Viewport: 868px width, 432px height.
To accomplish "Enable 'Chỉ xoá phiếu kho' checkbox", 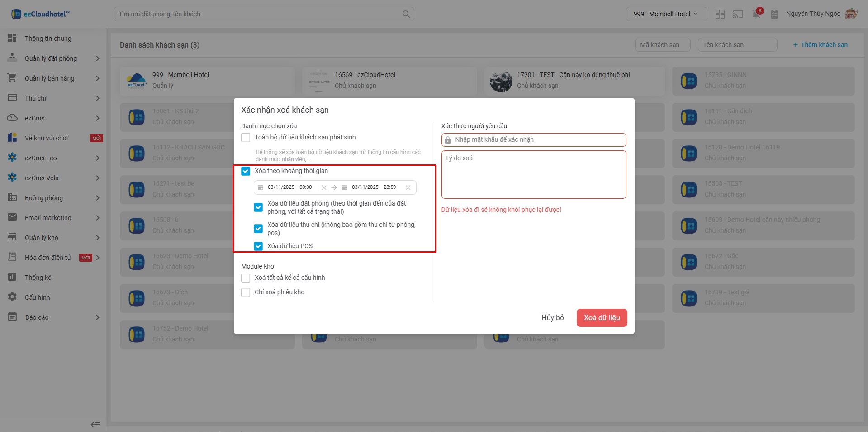I will 246,293.
